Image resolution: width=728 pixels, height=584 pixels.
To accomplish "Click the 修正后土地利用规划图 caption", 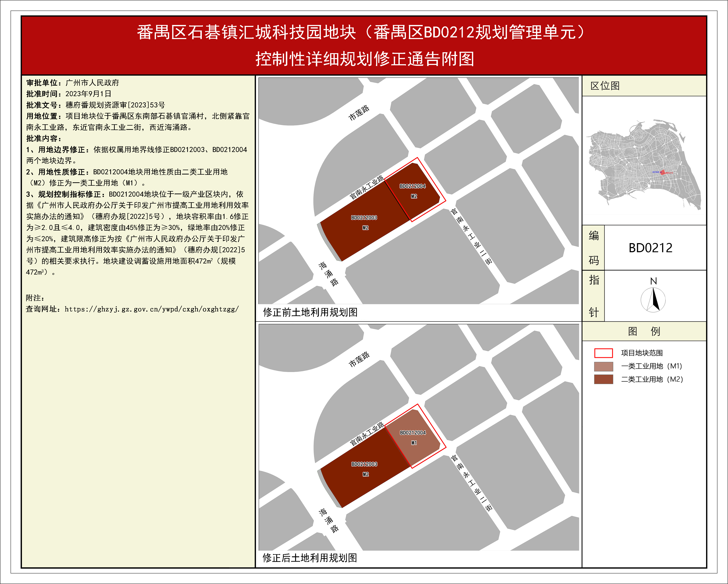I will pyautogui.click(x=310, y=558).
